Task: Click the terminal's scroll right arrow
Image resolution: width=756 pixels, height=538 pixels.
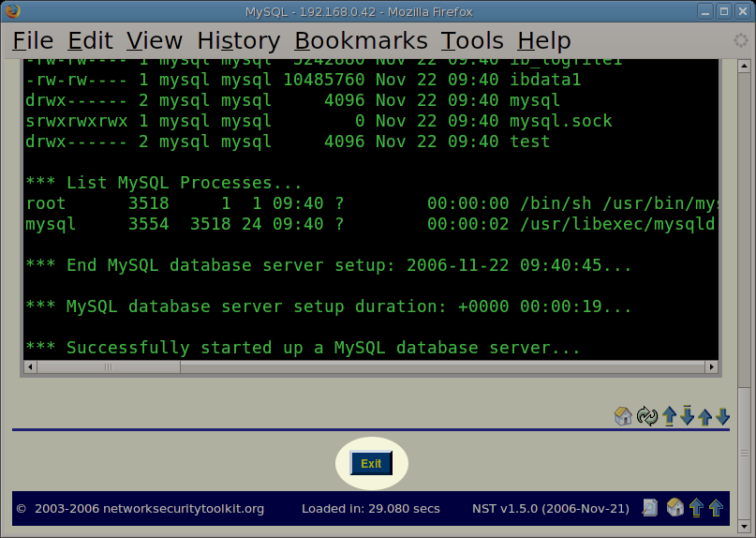Action: point(712,367)
